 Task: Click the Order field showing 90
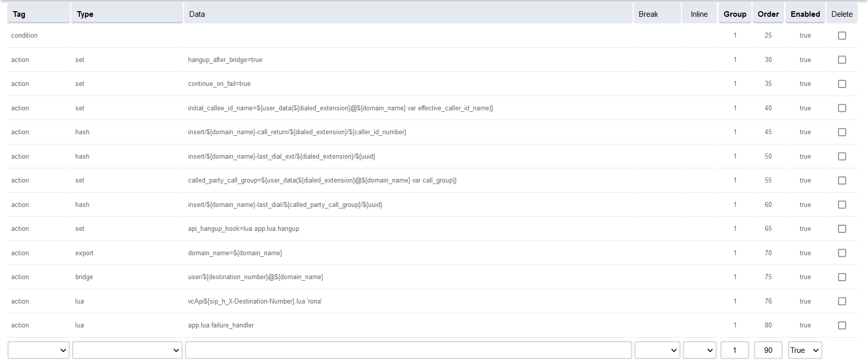[x=768, y=350]
